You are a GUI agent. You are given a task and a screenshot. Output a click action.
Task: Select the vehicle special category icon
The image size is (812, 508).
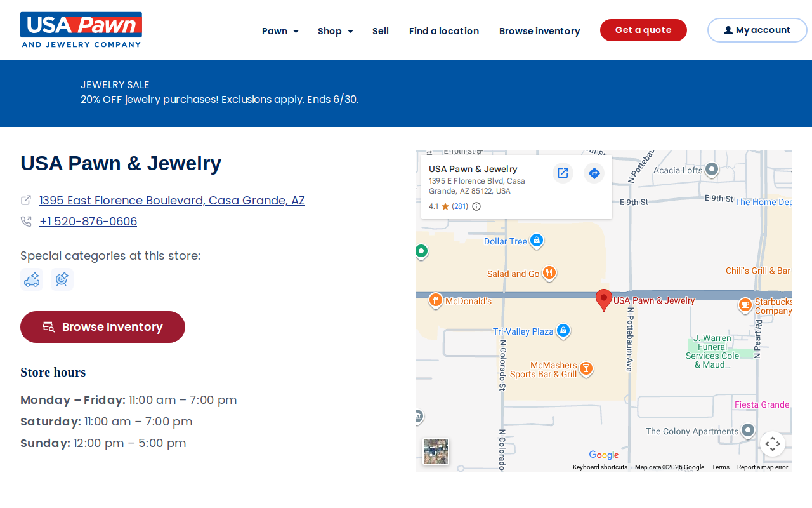coord(32,279)
